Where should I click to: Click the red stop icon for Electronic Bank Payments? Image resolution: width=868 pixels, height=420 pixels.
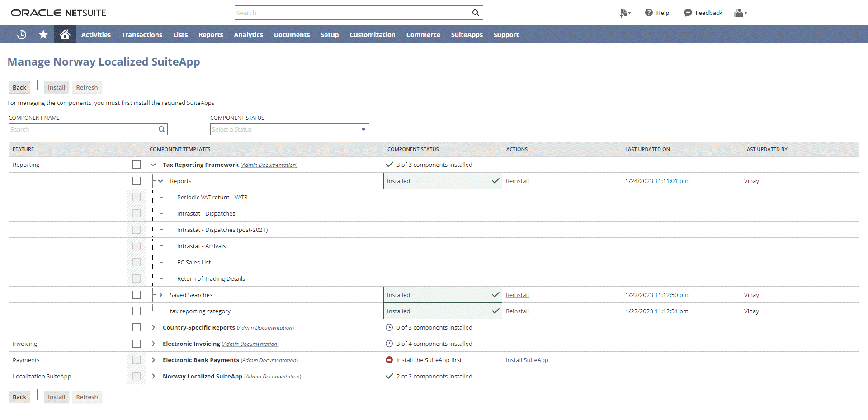coord(389,360)
